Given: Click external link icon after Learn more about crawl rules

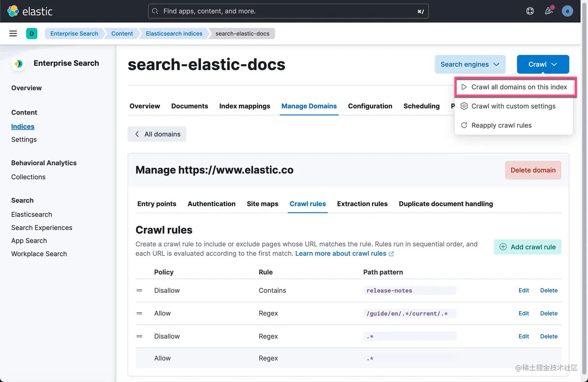Looking at the screenshot, I should (391, 254).
